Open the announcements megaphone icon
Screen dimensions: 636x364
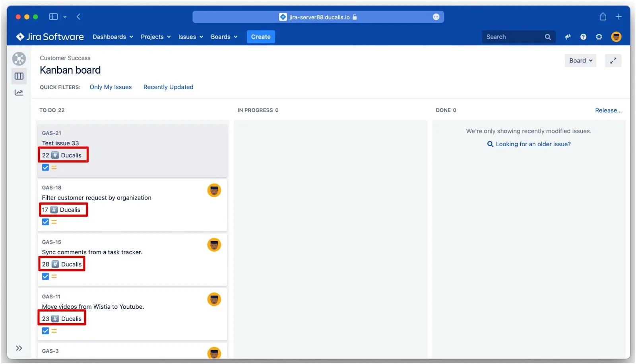point(567,37)
